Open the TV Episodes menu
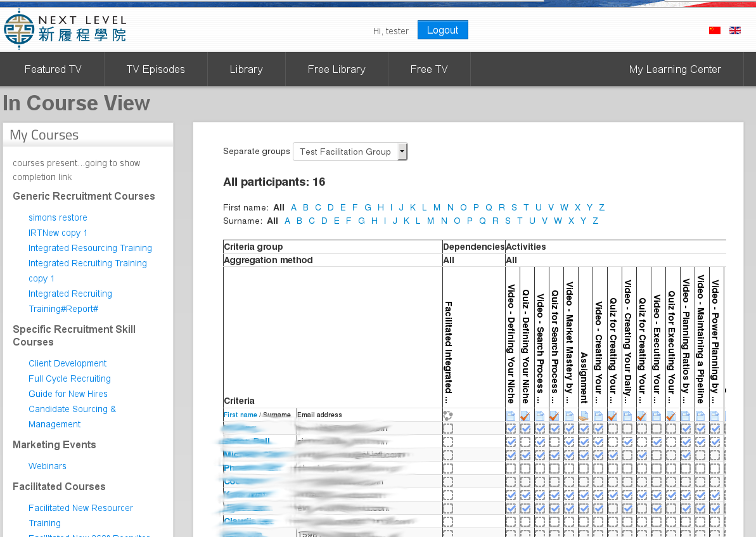 [155, 69]
